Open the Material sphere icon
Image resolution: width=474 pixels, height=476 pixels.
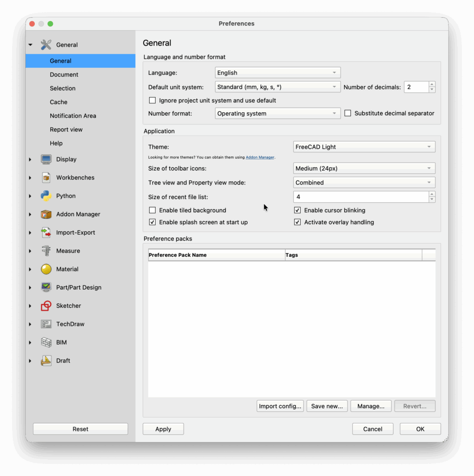(46, 269)
